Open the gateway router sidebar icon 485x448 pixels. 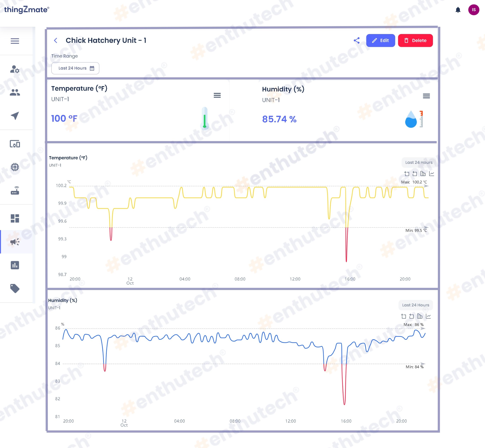point(15,191)
